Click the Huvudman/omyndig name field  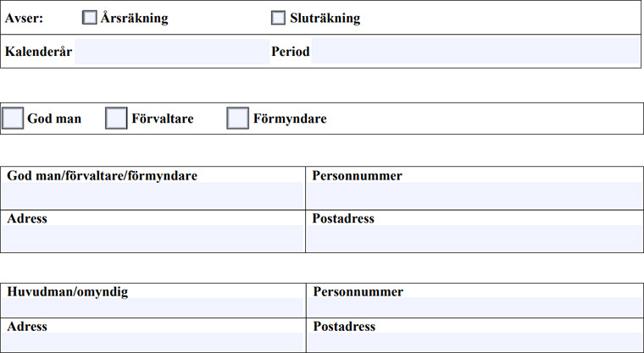pos(153,307)
